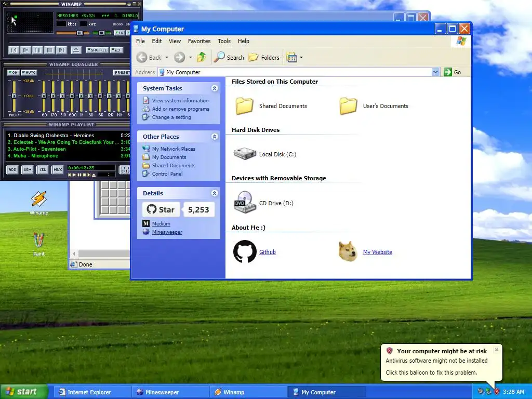Skip to previous track in Winamp
The width and height of the screenshot is (532, 399).
click(x=14, y=50)
